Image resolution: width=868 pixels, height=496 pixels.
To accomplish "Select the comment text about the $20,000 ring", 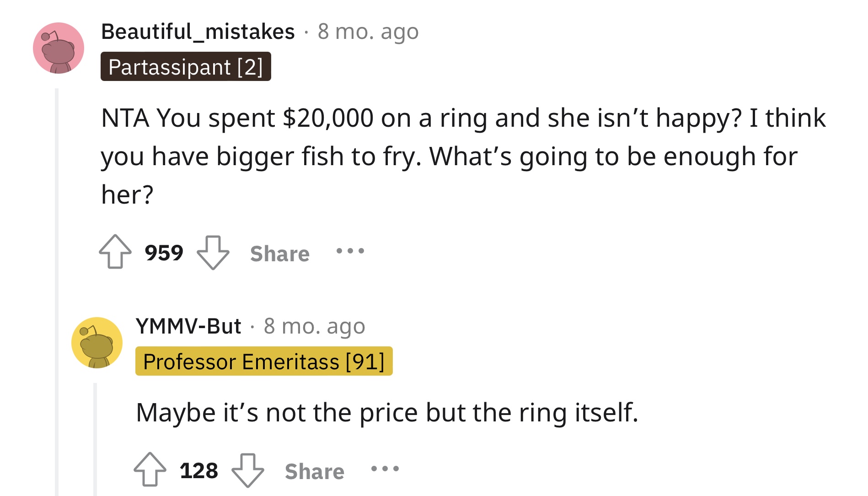I will (463, 156).
